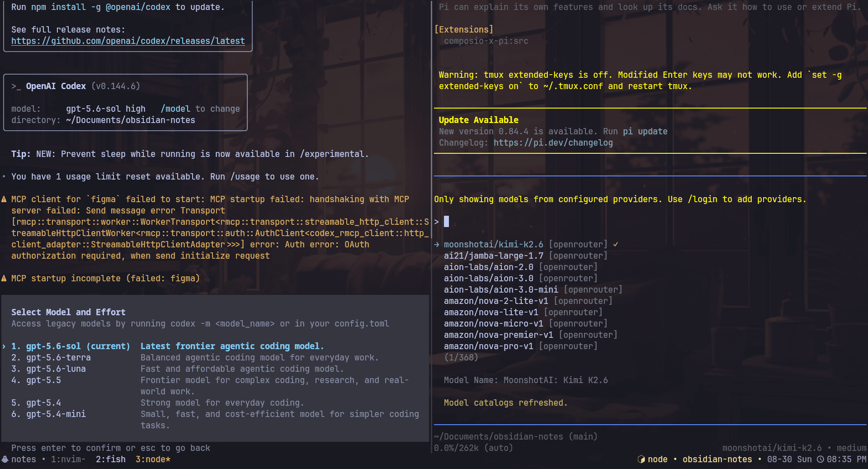
Task: Click the Codex directory '~/Documents/obsidian-notes' value
Action: (131, 120)
